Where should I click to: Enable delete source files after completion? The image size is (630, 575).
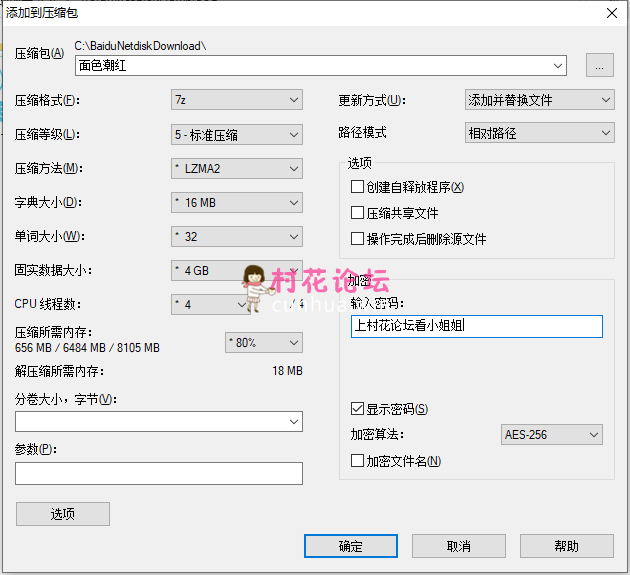[358, 239]
